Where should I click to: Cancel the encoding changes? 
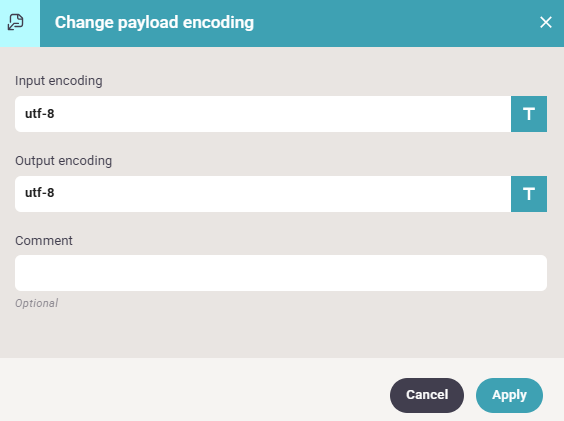tap(427, 395)
